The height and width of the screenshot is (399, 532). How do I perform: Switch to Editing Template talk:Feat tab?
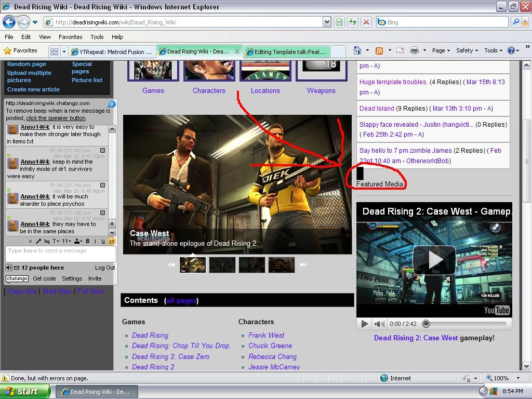tap(287, 51)
